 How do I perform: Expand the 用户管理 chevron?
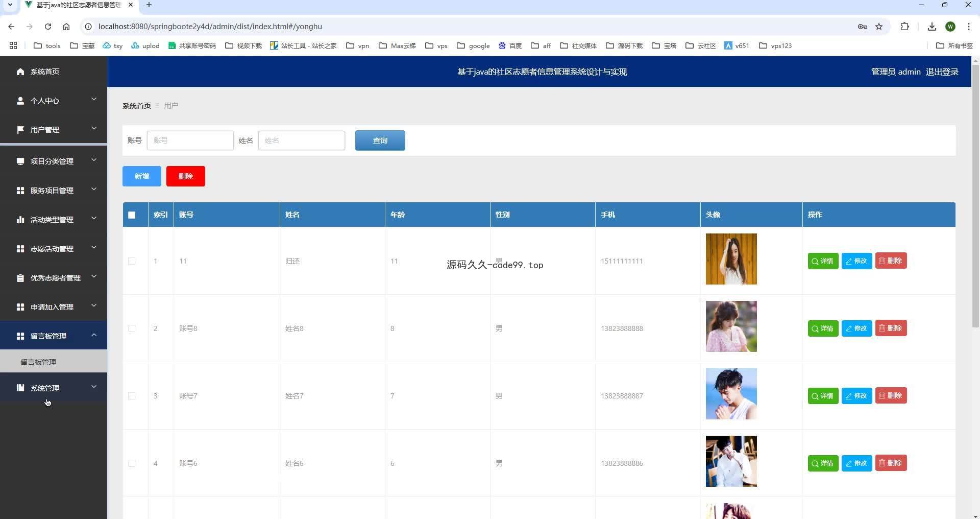coord(94,128)
